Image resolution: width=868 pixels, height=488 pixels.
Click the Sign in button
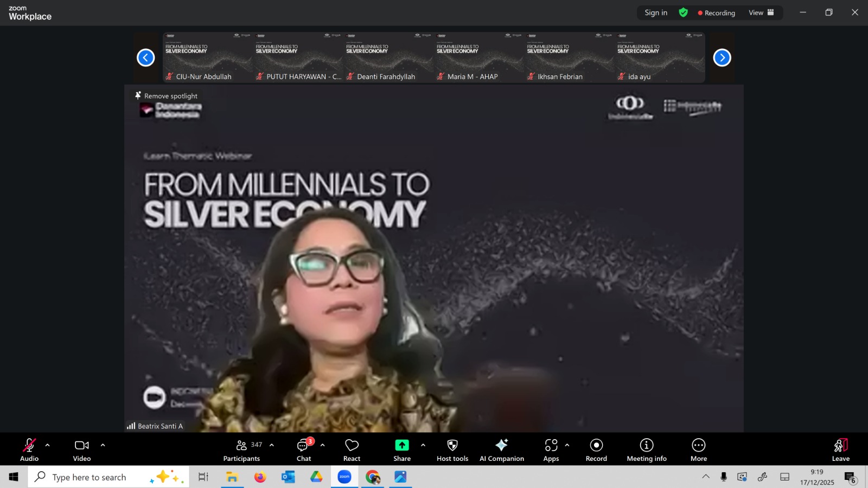coord(656,12)
